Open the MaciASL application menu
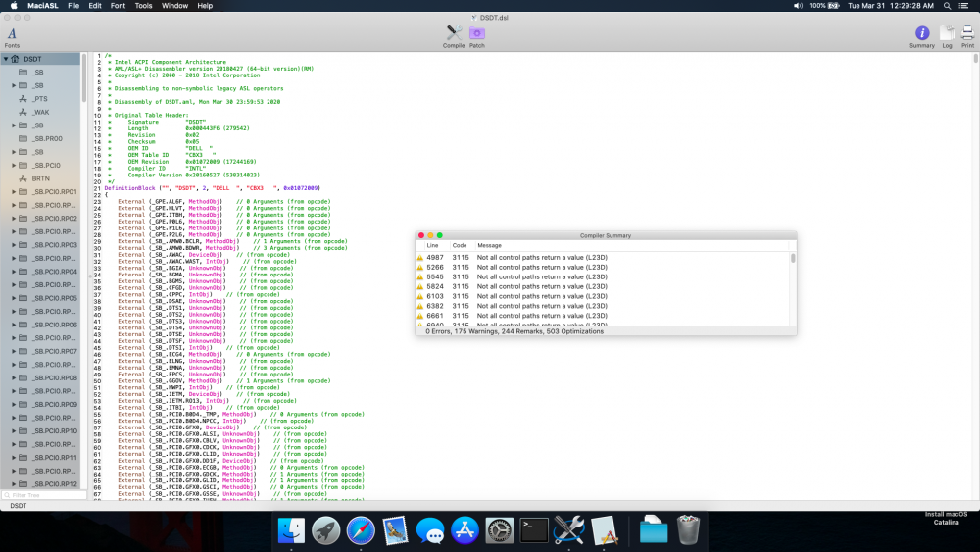This screenshot has width=980, height=552. point(42,6)
